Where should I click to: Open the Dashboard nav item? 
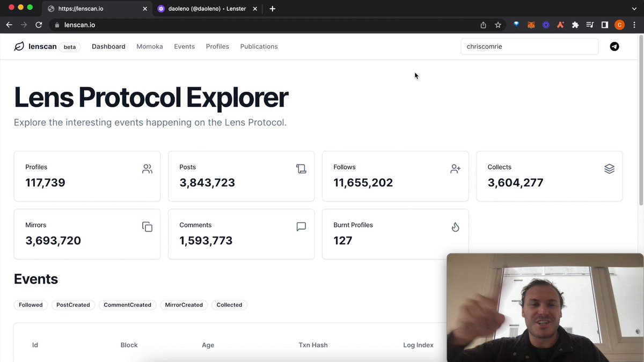coord(108,47)
